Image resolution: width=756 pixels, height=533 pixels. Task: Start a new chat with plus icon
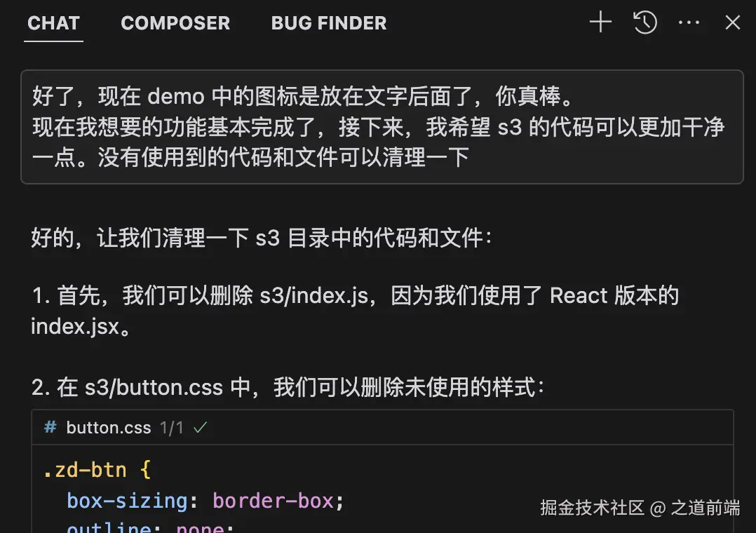click(x=600, y=22)
